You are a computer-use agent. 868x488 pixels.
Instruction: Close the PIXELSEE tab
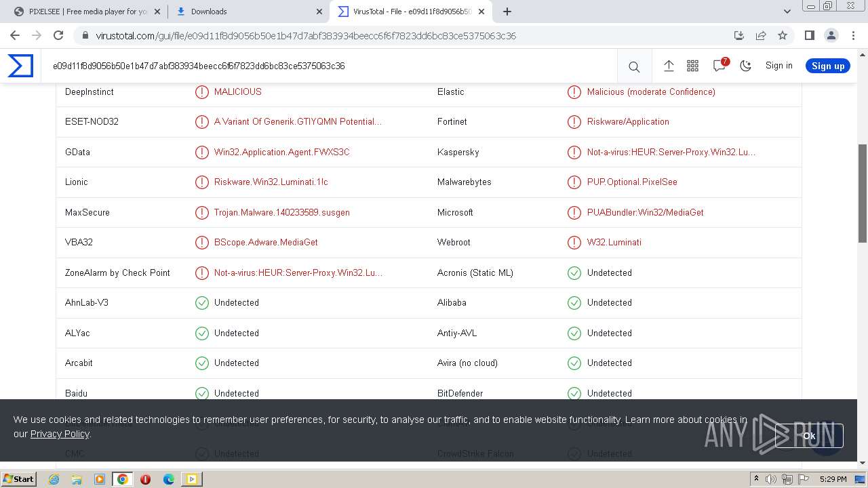coord(157,12)
